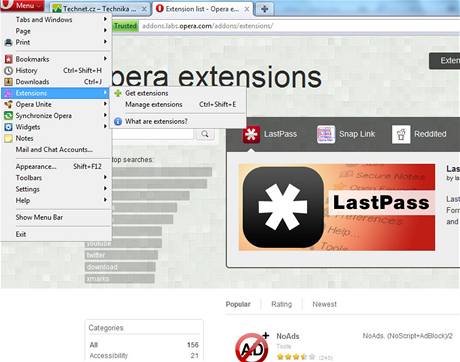Select the All category link
The image size is (460, 362).
click(x=94, y=345)
